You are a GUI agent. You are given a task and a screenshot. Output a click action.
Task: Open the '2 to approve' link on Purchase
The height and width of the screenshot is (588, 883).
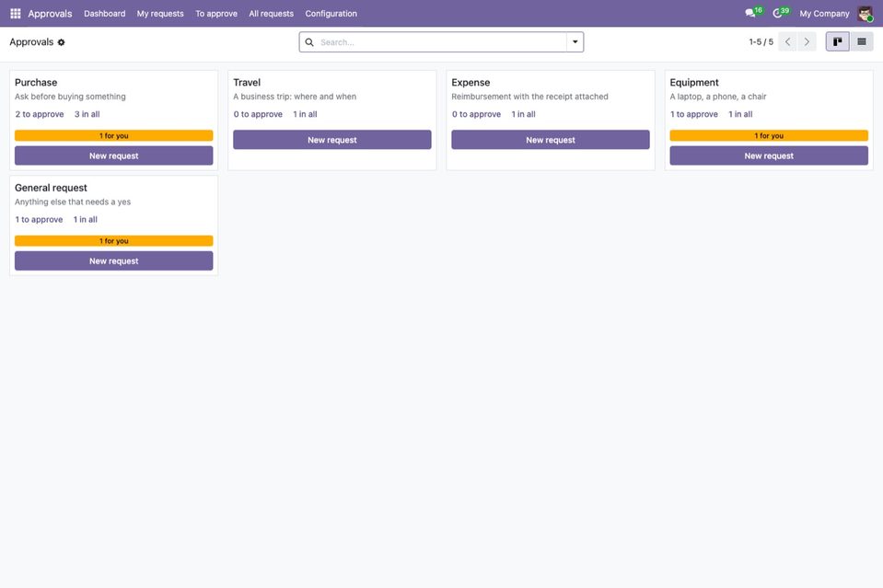click(x=40, y=114)
